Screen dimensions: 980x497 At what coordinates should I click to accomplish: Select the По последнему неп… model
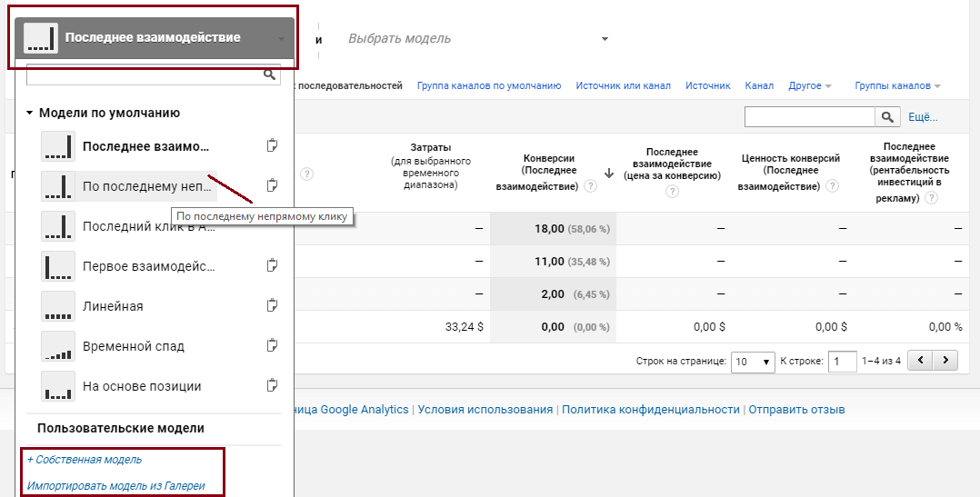coord(147,186)
